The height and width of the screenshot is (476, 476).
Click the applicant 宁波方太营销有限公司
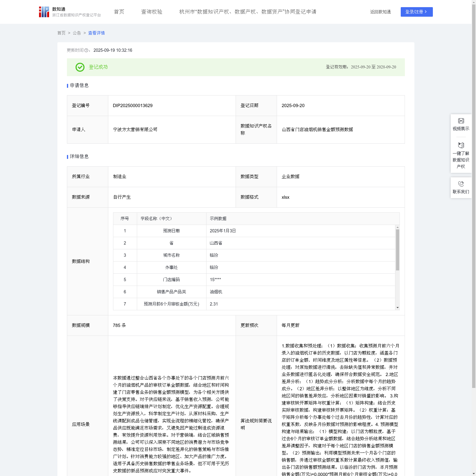pos(135,129)
